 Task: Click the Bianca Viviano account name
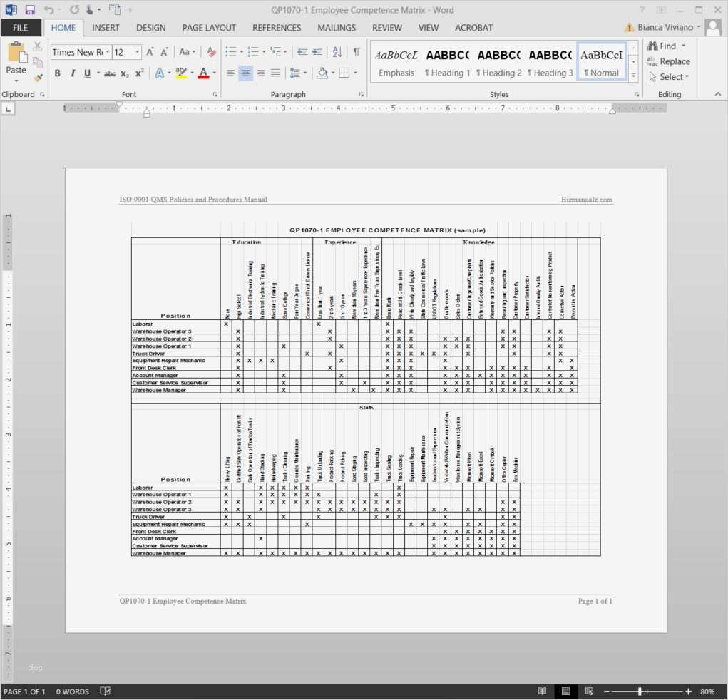click(665, 27)
